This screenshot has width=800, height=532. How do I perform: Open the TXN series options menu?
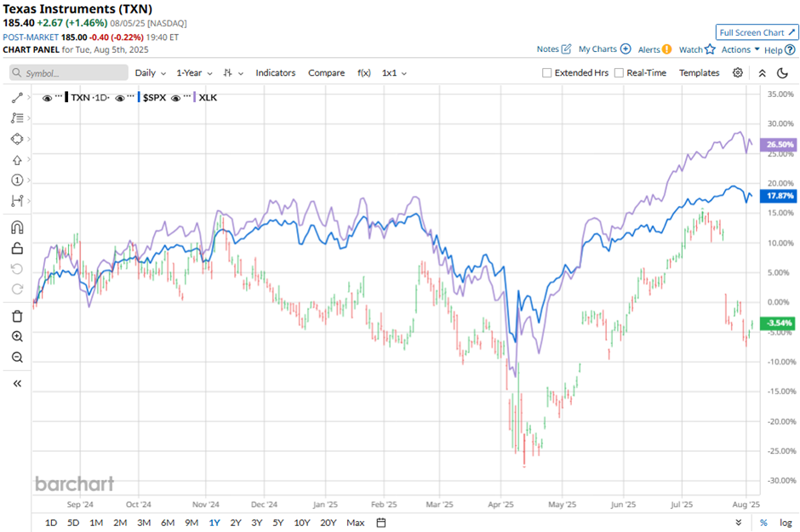[x=59, y=96]
